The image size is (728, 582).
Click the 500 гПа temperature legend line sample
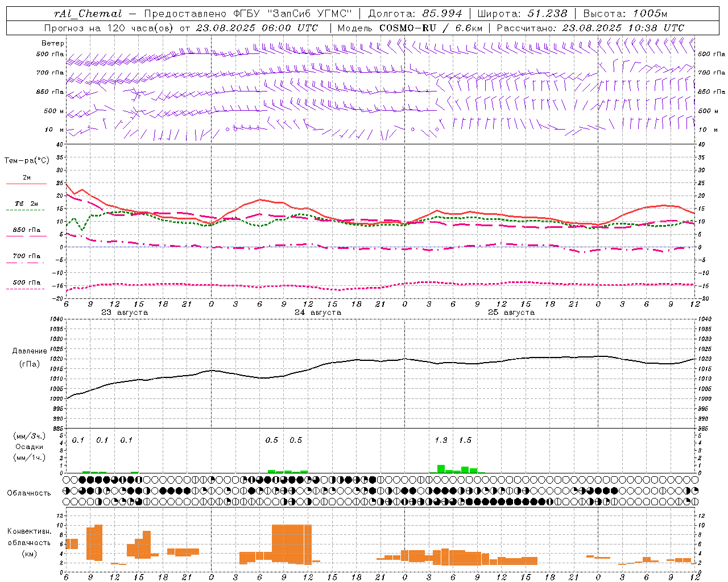pyautogui.click(x=26, y=289)
